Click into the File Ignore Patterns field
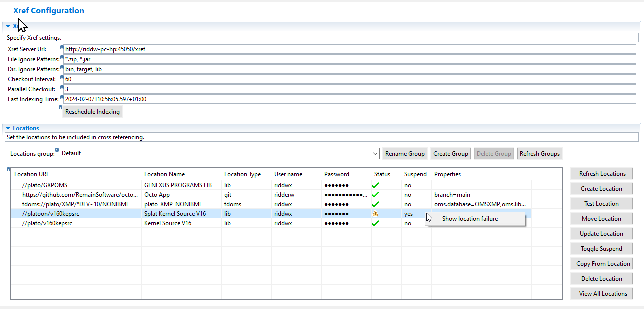The image size is (644, 309). click(350, 59)
